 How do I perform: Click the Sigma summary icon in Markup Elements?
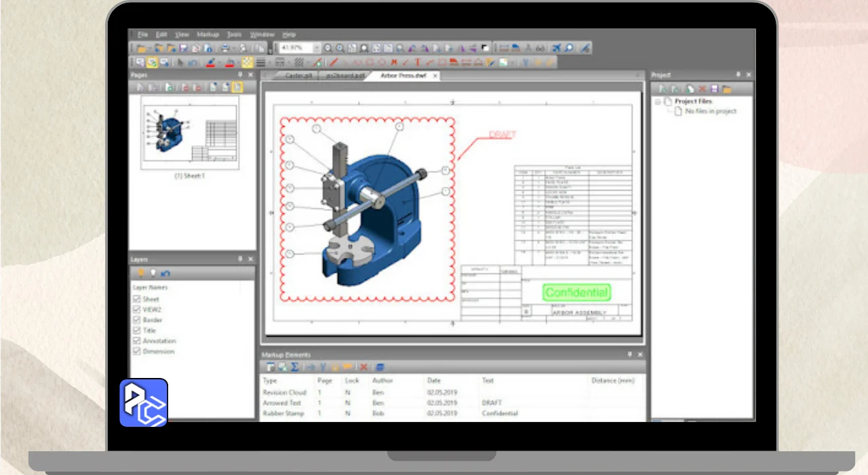[295, 367]
